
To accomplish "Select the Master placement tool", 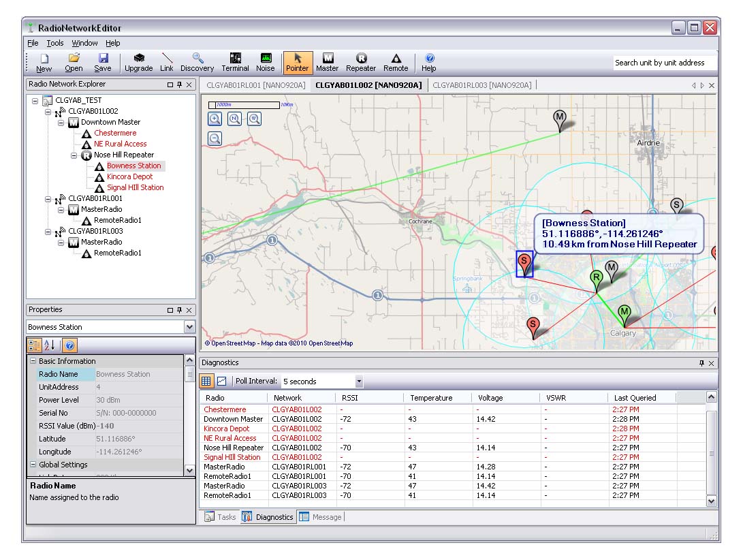I will [x=328, y=63].
